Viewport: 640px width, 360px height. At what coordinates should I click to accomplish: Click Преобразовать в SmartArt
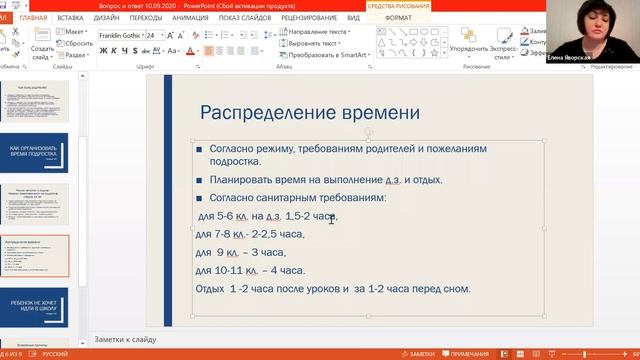pyautogui.click(x=325, y=55)
